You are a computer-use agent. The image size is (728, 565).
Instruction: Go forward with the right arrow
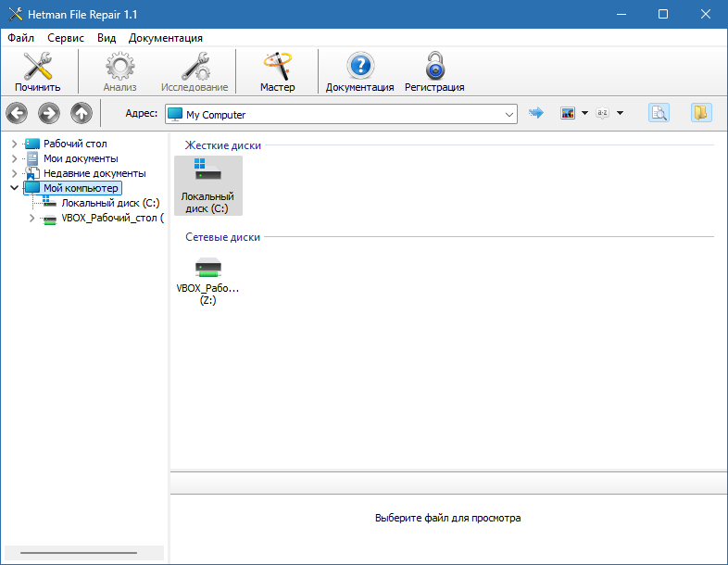pos(49,113)
